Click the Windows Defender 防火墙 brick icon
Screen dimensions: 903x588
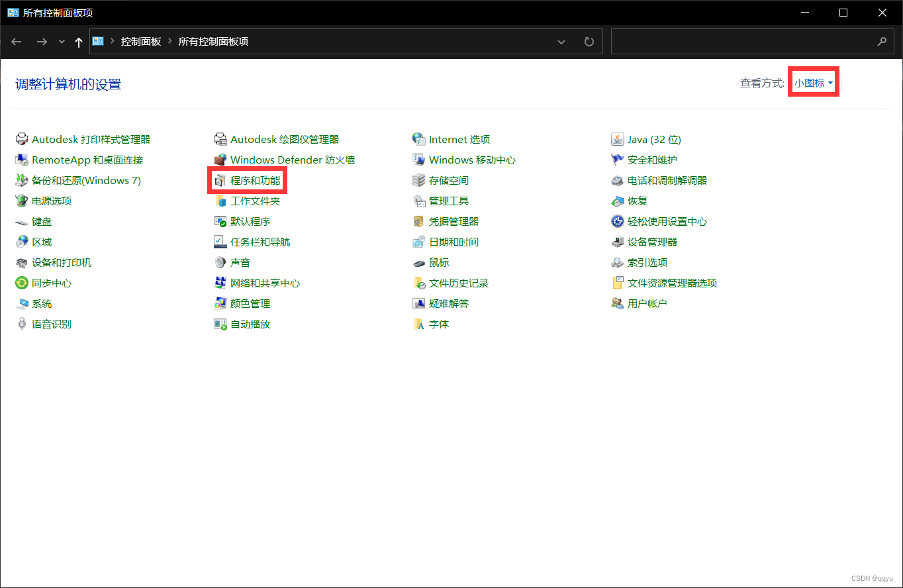(x=220, y=160)
